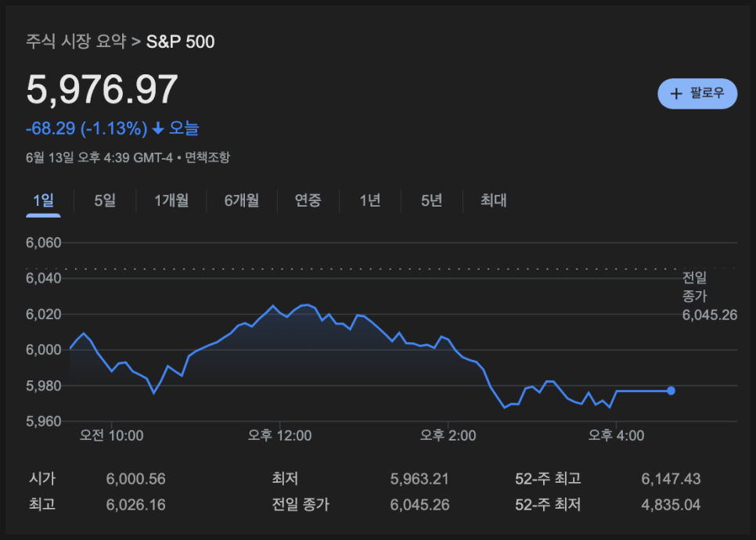
Task: Click the blue endpoint dot on the chart
Action: click(671, 391)
